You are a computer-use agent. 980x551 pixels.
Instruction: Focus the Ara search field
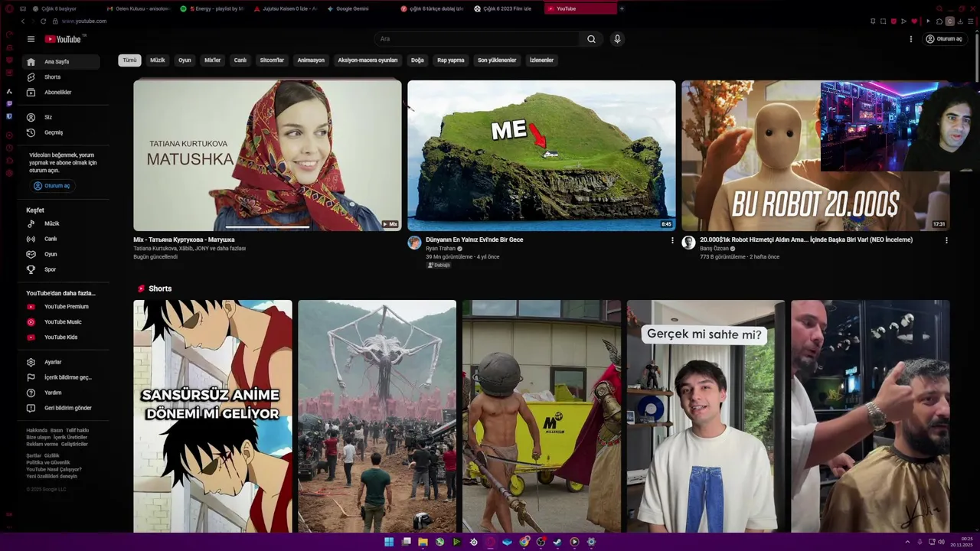[x=477, y=39]
